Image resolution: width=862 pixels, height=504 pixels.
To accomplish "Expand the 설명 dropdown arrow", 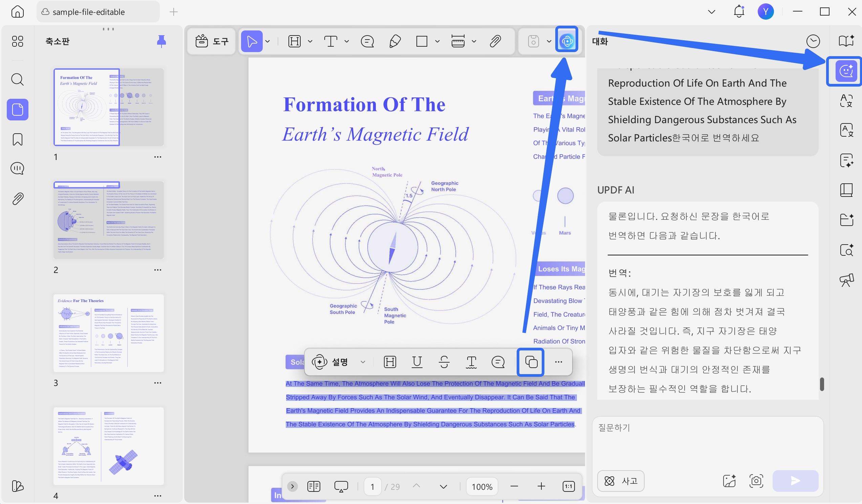I will click(x=363, y=362).
